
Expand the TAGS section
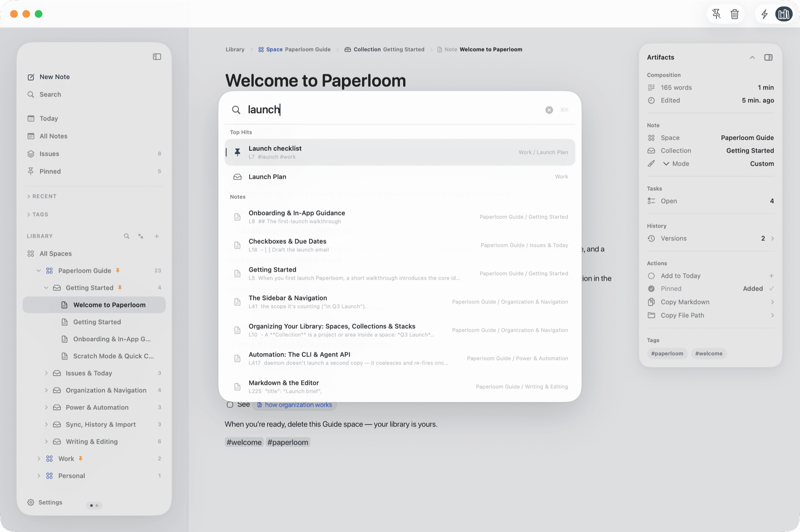click(x=38, y=215)
